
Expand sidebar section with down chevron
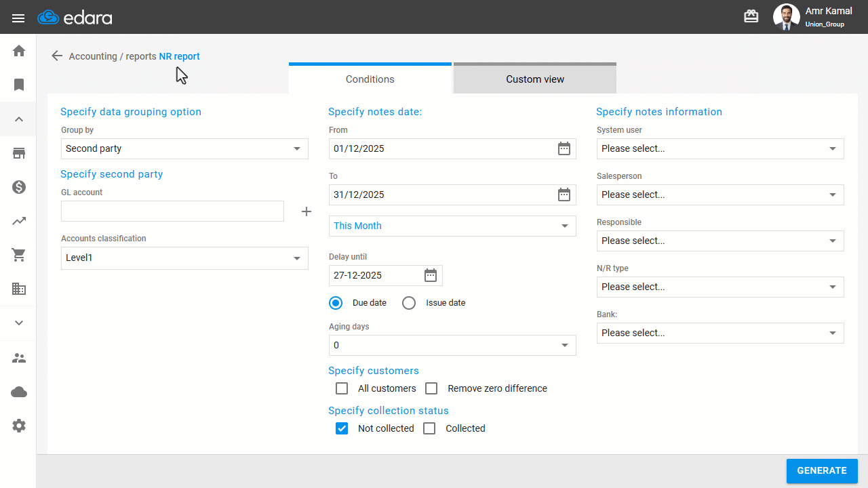(x=19, y=323)
